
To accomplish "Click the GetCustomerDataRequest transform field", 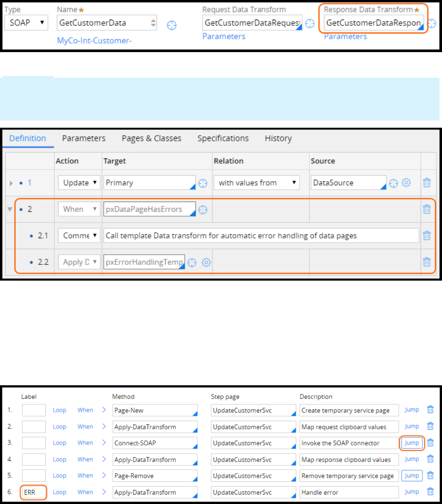I will click(x=252, y=23).
